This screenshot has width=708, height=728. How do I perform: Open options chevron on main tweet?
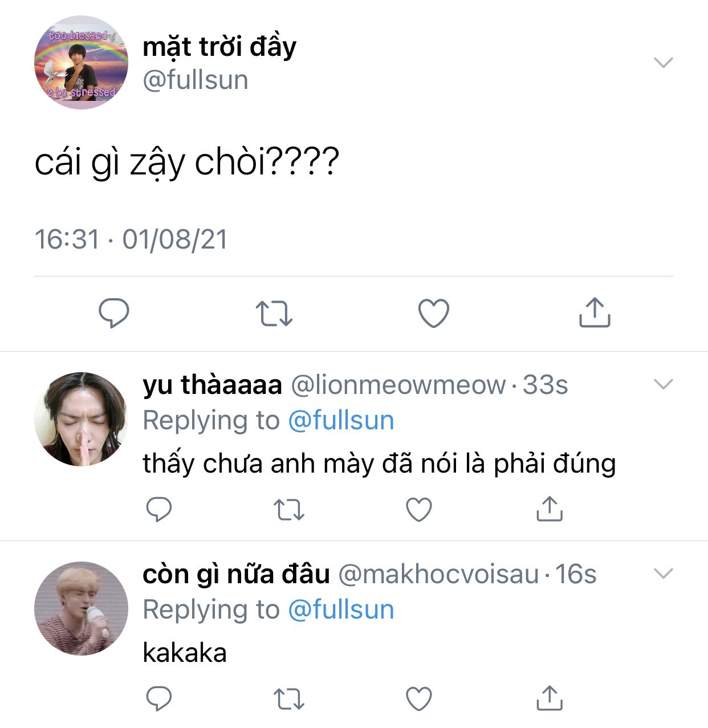(x=664, y=62)
